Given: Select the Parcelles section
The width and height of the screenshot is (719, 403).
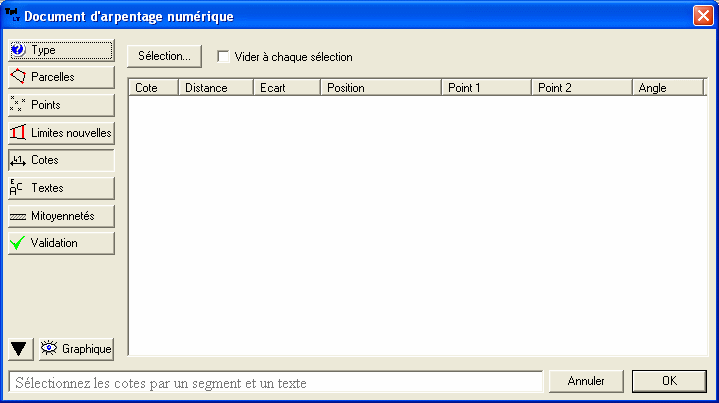Looking at the screenshot, I should pyautogui.click(x=61, y=77).
